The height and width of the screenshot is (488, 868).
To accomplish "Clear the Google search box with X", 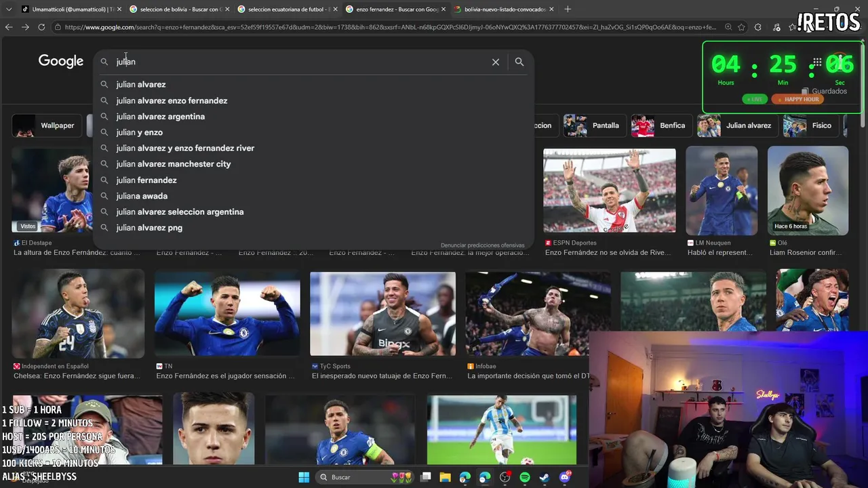I will click(496, 62).
